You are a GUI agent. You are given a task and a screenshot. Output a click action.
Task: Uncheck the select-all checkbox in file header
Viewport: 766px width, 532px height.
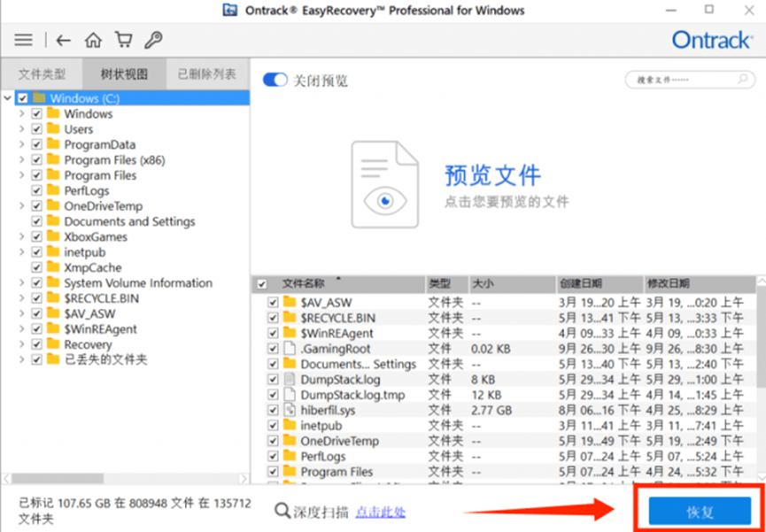[262, 284]
